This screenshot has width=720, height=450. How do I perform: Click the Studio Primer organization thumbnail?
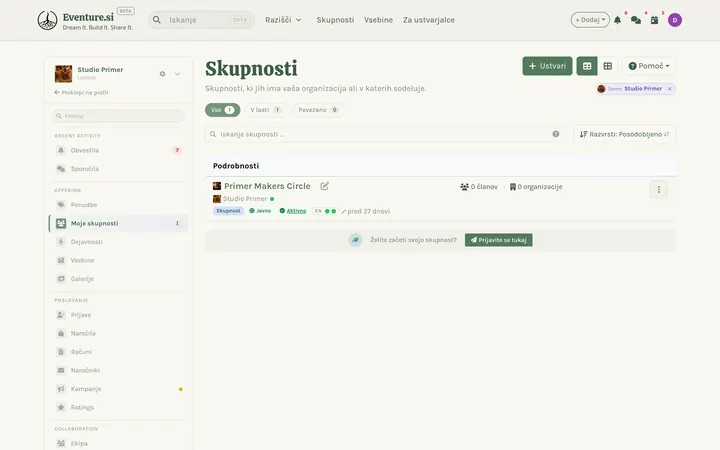tap(63, 73)
